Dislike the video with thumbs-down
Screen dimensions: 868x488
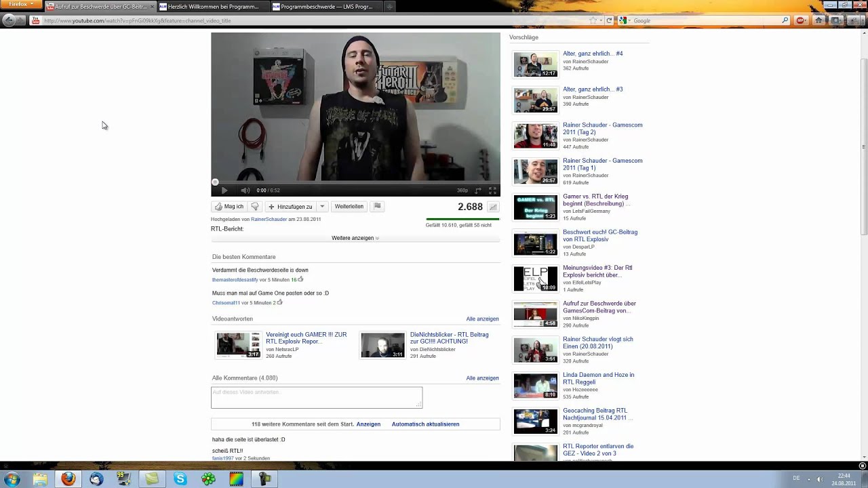(255, 207)
